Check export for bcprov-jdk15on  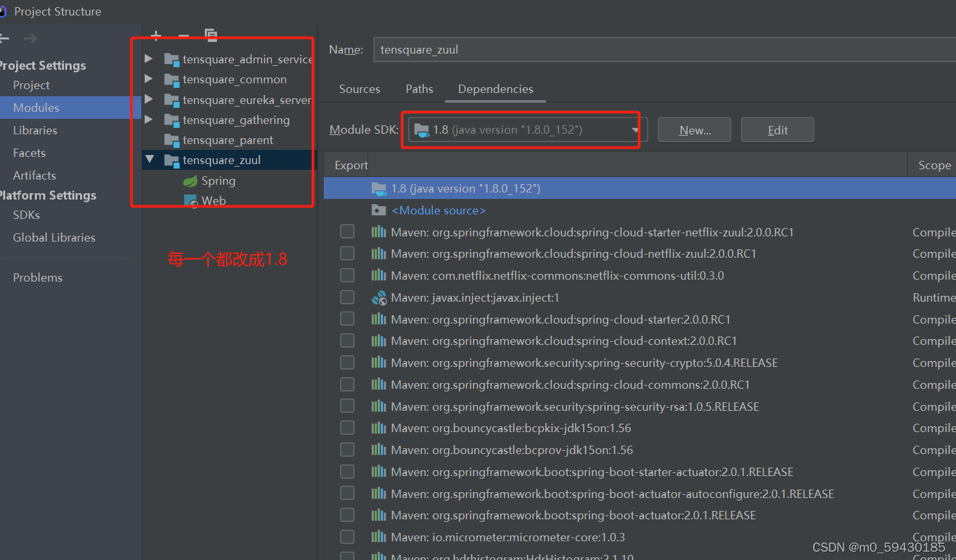click(x=347, y=450)
